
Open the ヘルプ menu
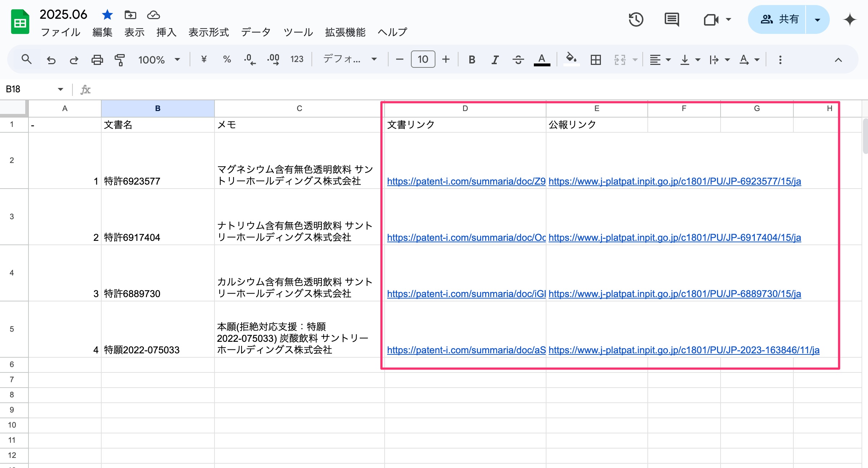tap(392, 32)
